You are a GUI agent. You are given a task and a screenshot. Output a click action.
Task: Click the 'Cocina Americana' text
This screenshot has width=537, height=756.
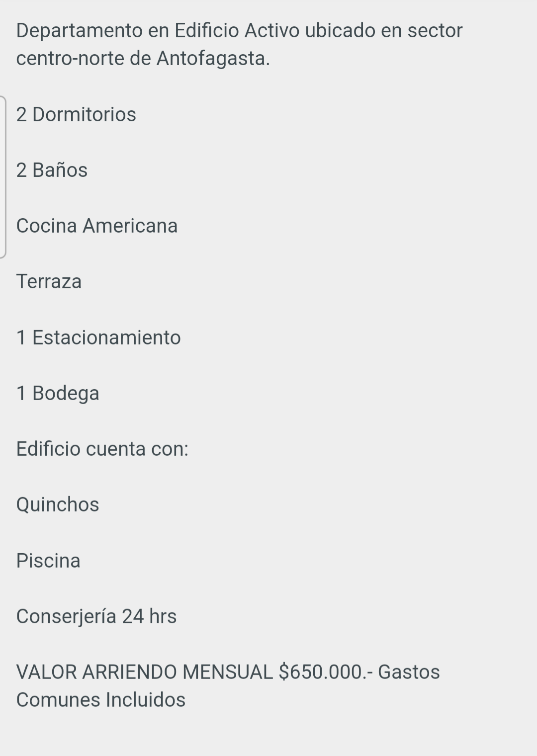click(96, 226)
